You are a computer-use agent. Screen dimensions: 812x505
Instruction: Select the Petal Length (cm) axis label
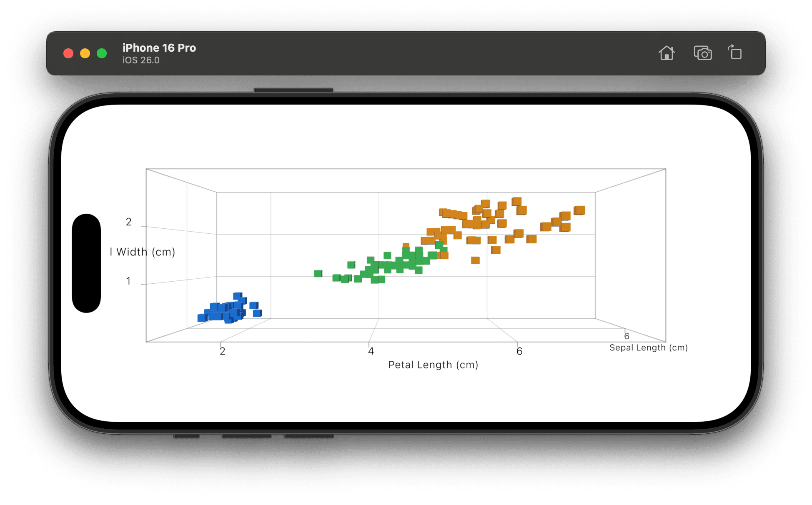click(x=433, y=365)
